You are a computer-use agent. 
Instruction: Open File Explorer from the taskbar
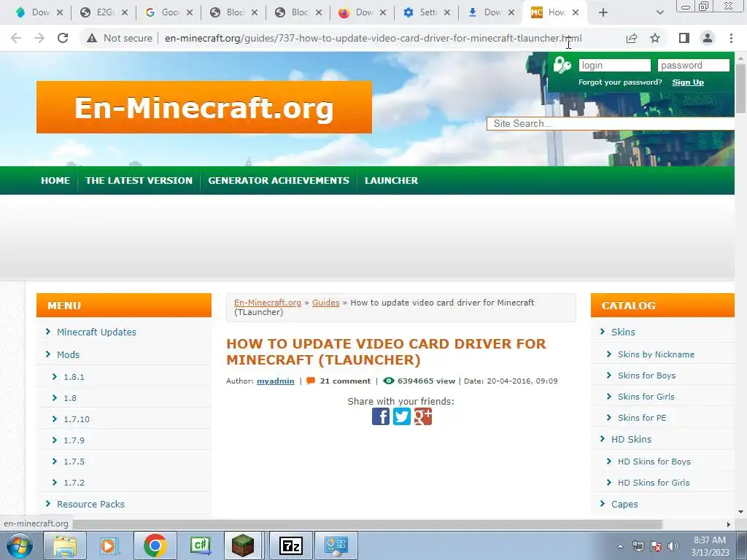pos(65,545)
